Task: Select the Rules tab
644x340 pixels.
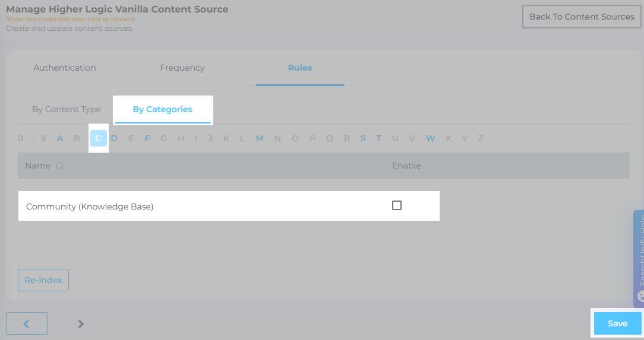Action: [300, 68]
